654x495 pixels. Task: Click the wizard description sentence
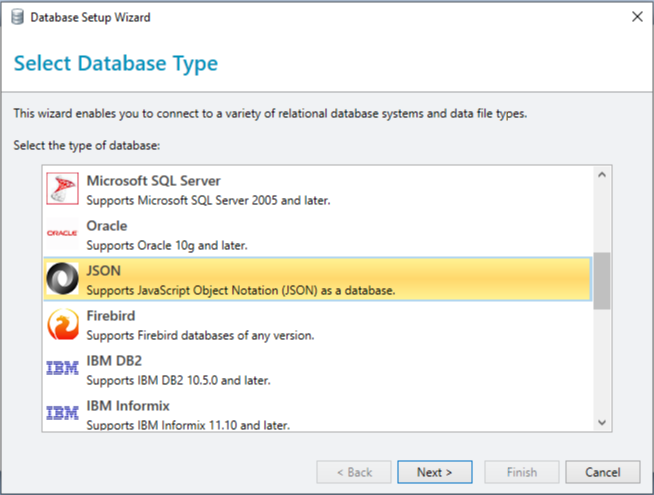pyautogui.click(x=270, y=113)
